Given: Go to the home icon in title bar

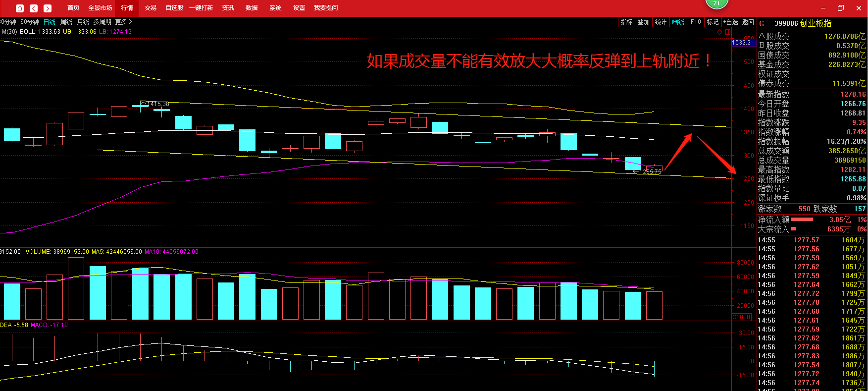Looking at the screenshot, I should click(x=20, y=8).
